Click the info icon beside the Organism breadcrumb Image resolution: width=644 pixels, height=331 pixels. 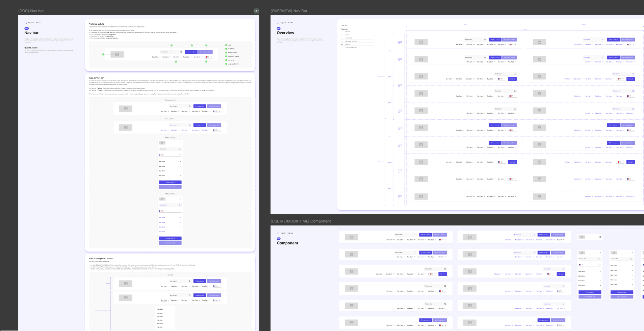pos(26,23)
